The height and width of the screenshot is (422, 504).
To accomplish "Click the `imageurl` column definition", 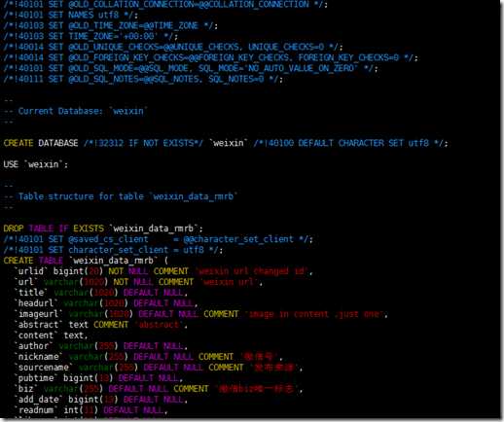I will (200, 314).
